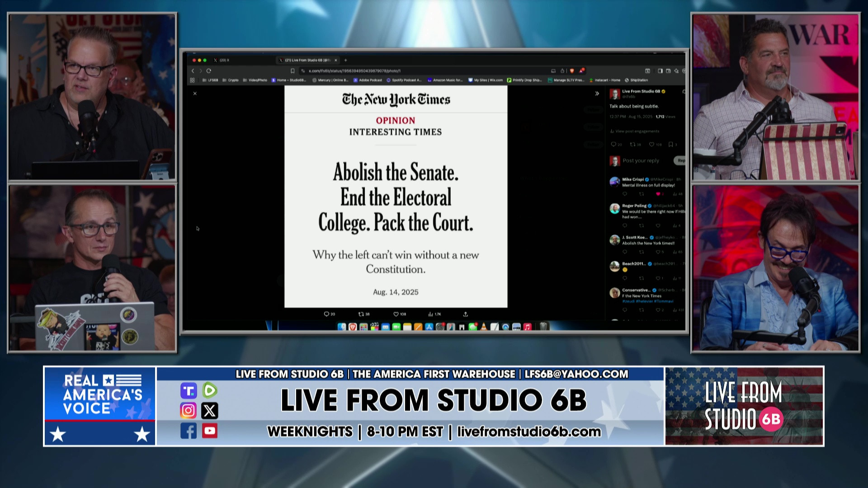This screenshot has height=488, width=868.
Task: Reply to Beach2011's comment
Action: 625,278
